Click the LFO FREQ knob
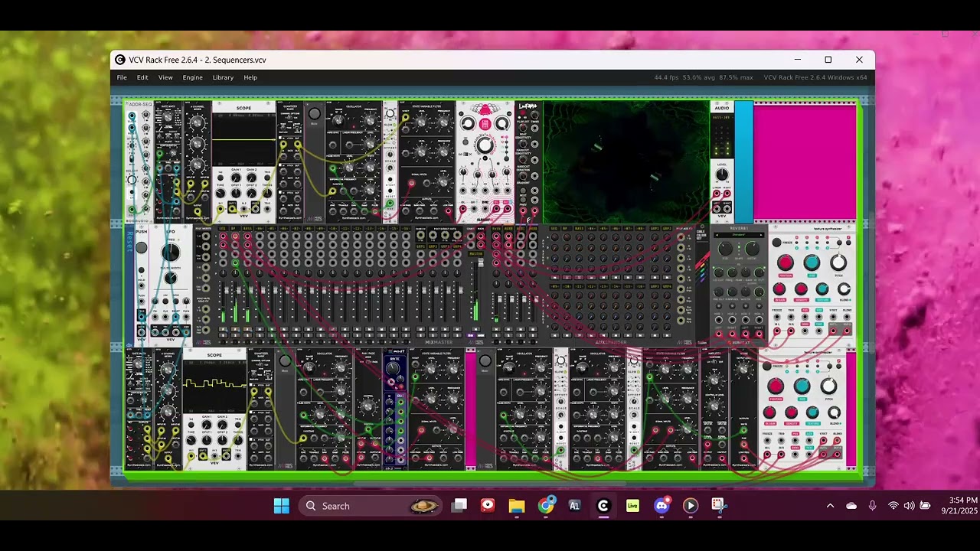Viewport: 980px width, 551px height. click(x=170, y=253)
